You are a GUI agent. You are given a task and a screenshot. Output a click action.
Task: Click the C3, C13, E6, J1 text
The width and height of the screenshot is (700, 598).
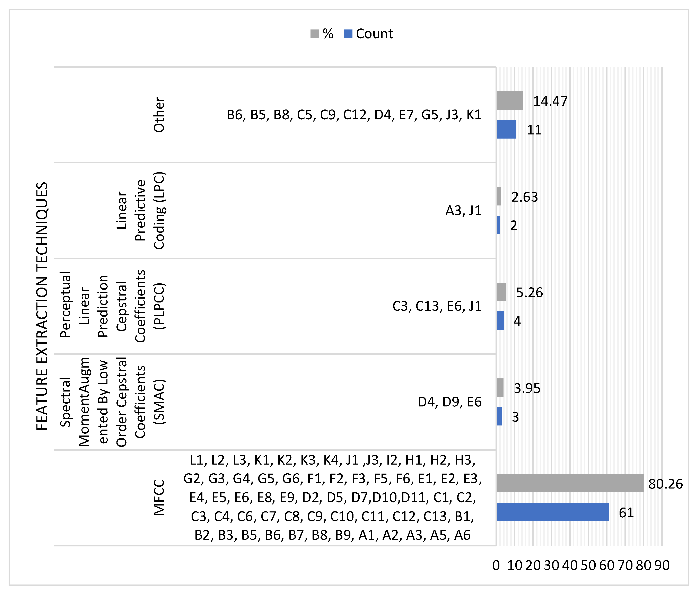coord(437,306)
